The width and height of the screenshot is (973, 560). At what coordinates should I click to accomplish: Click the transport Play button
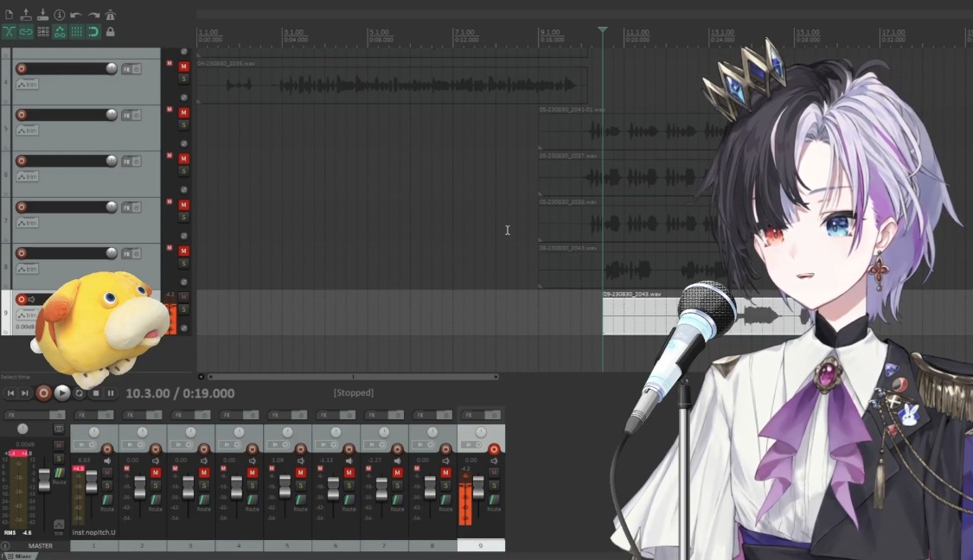(x=62, y=393)
